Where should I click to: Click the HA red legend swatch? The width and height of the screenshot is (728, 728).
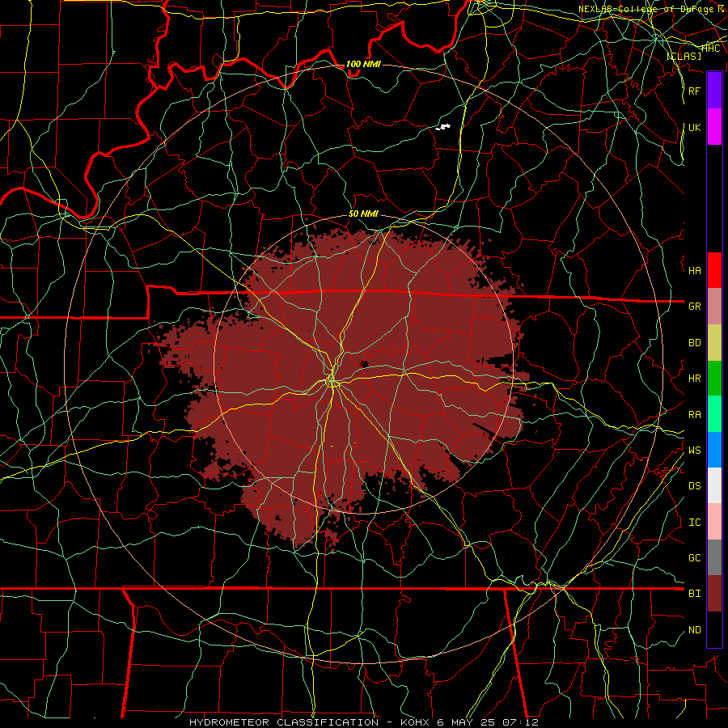(714, 270)
